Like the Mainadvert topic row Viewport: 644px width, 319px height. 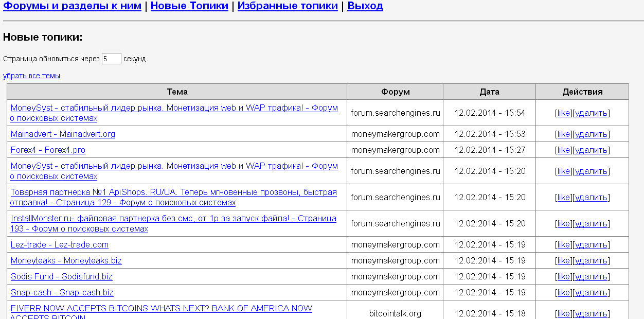(x=564, y=134)
